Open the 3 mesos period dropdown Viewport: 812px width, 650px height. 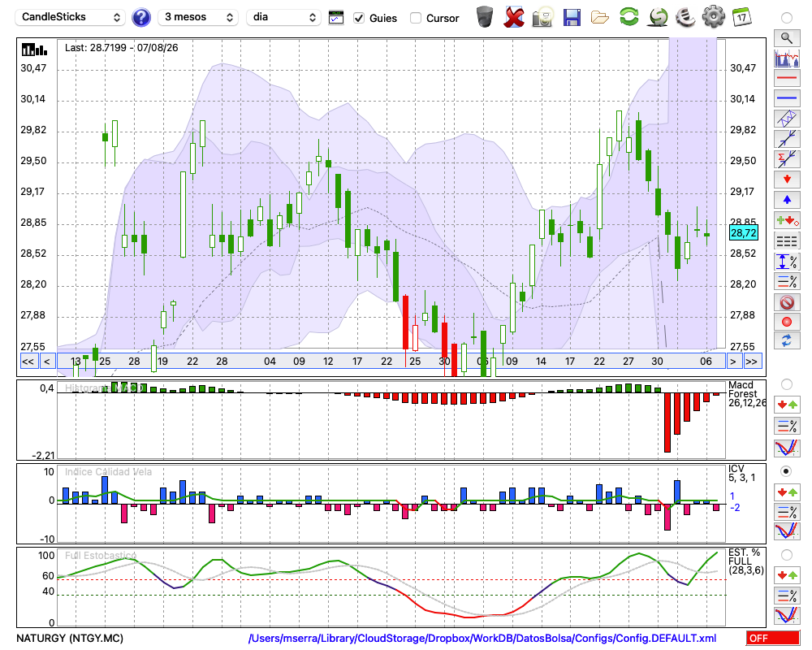pos(198,17)
